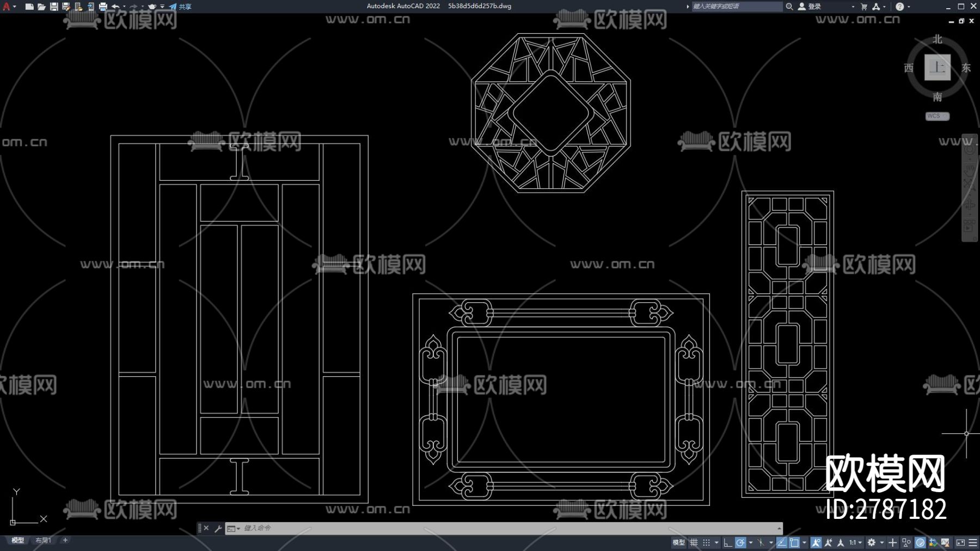This screenshot has width=980, height=551.
Task: Toggle snap mode in the status bar
Action: coord(706,542)
